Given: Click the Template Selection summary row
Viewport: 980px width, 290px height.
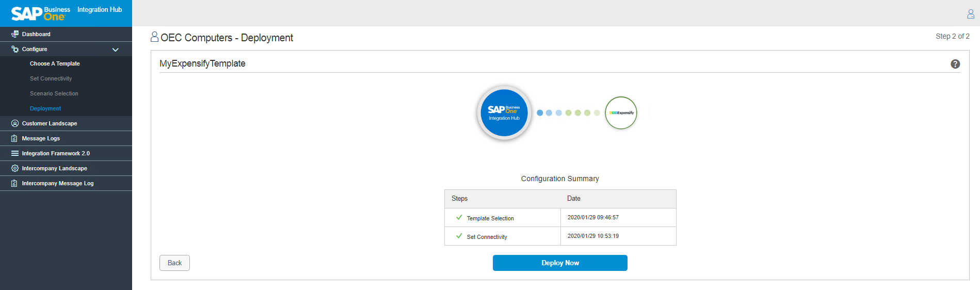Looking at the screenshot, I should point(490,218).
